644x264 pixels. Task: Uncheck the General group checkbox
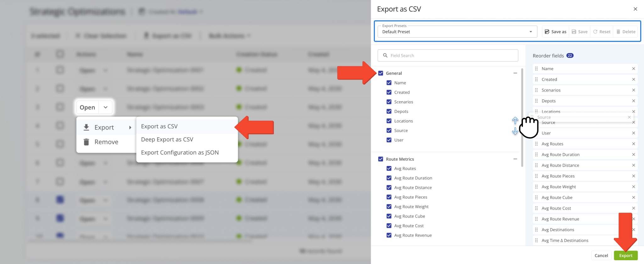tap(380, 73)
